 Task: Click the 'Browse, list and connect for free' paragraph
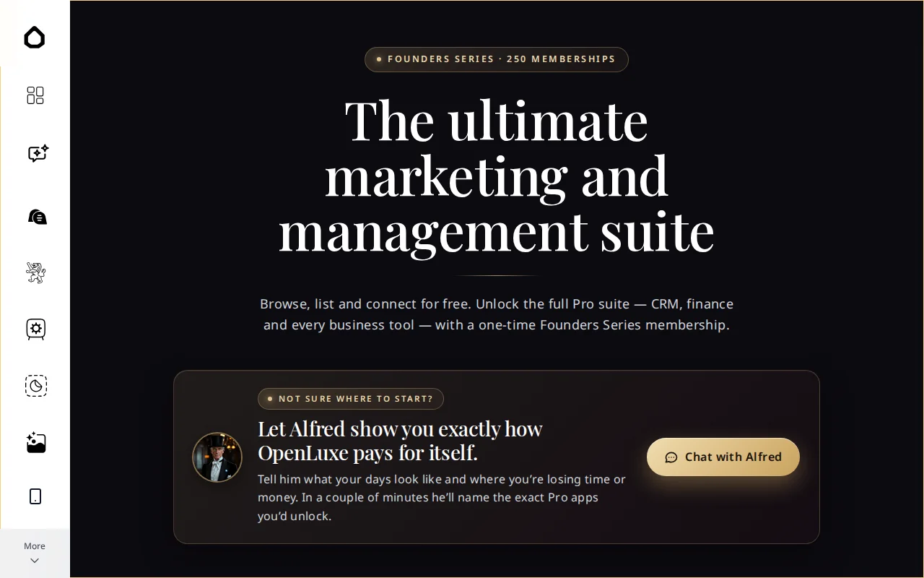tap(497, 314)
